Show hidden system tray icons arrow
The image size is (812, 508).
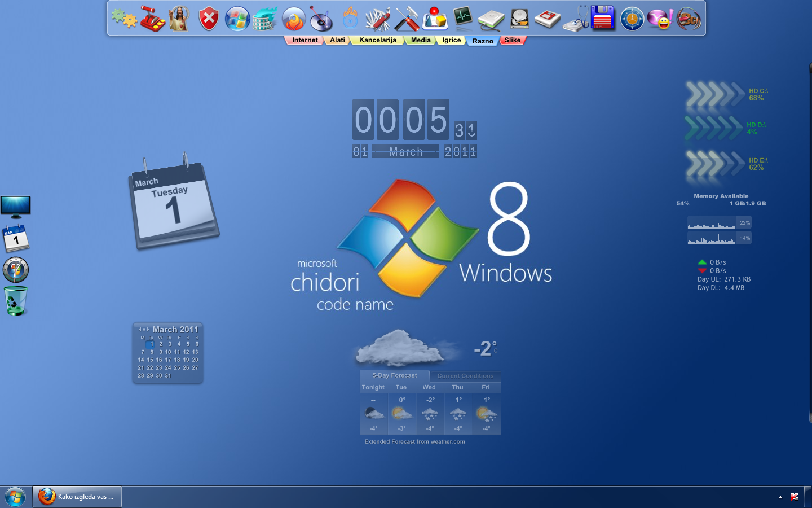click(780, 497)
